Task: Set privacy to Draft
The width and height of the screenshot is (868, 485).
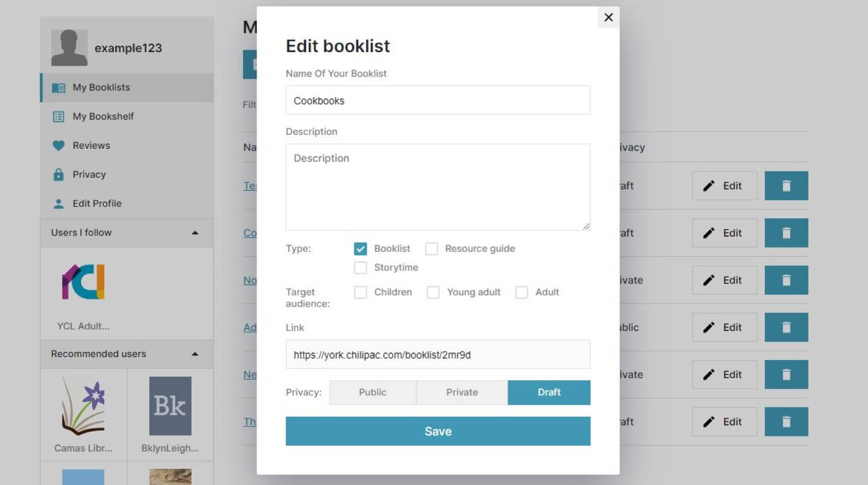Action: 549,392
